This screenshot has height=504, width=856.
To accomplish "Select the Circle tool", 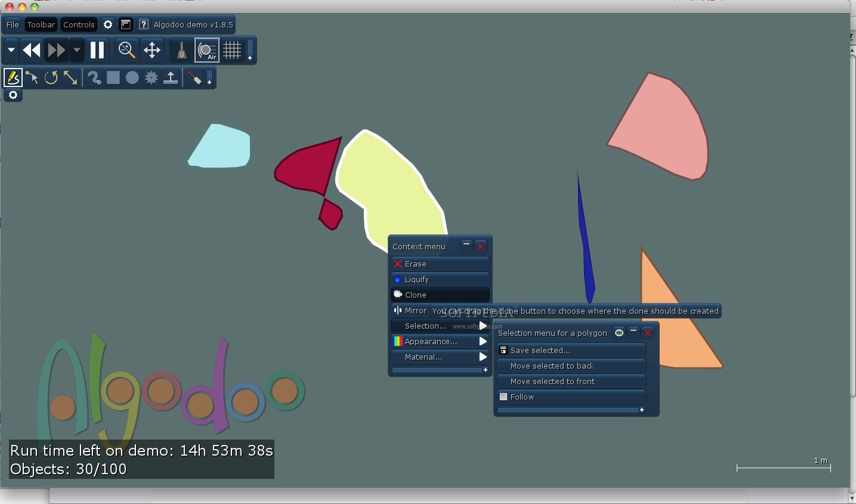I will click(x=132, y=78).
